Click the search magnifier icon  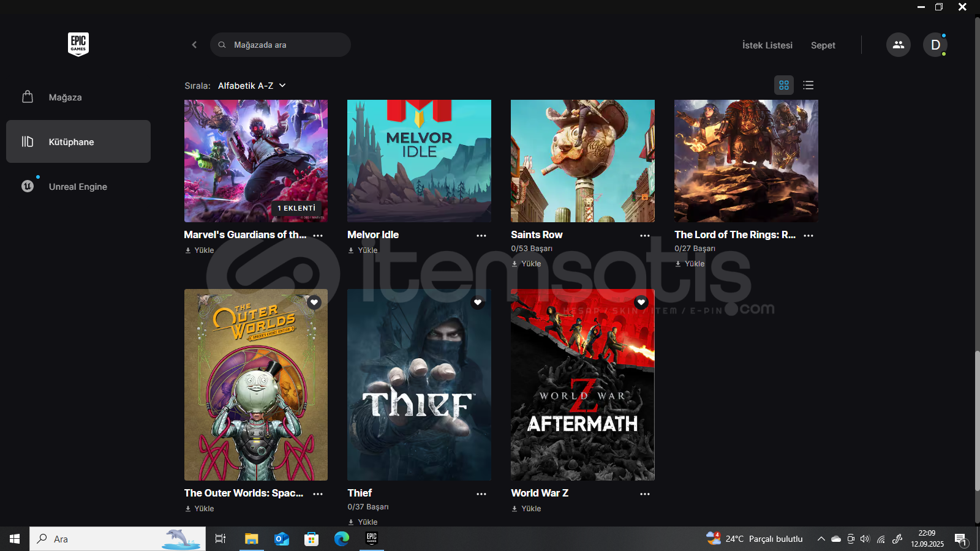[222, 45]
